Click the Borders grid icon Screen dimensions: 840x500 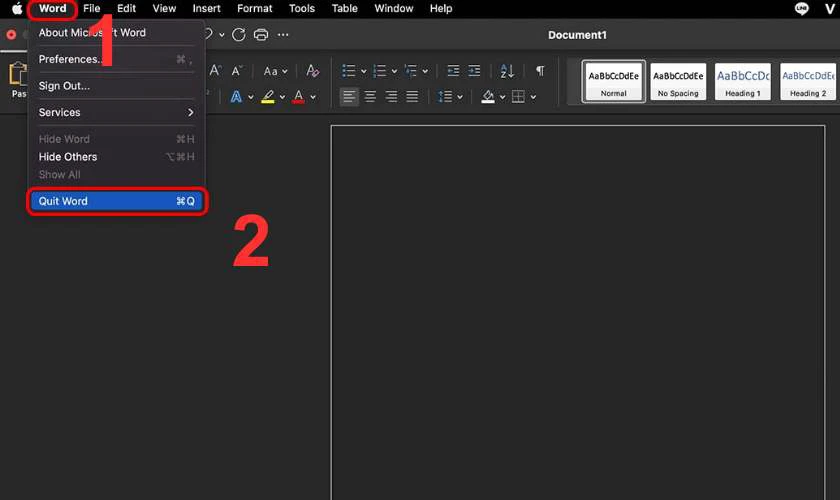(518, 97)
